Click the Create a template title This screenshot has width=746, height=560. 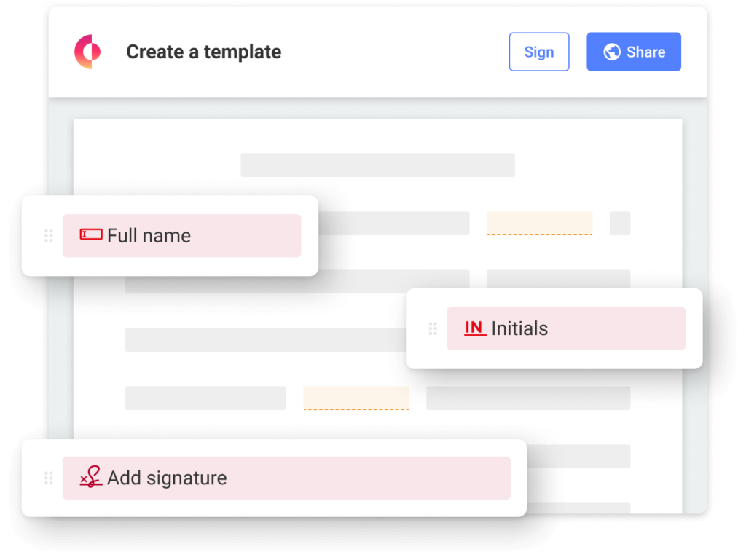pyautogui.click(x=204, y=52)
